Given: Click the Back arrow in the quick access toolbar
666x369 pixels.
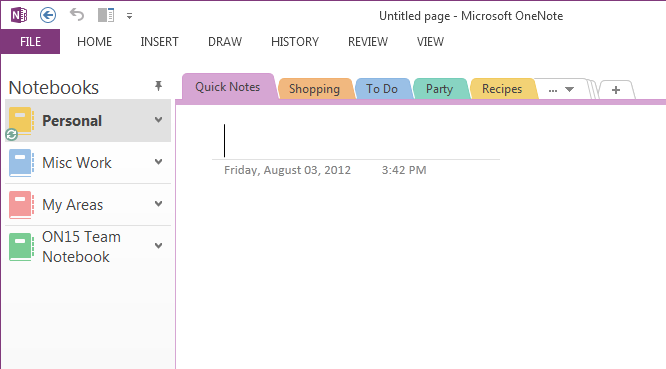Looking at the screenshot, I should [x=48, y=16].
